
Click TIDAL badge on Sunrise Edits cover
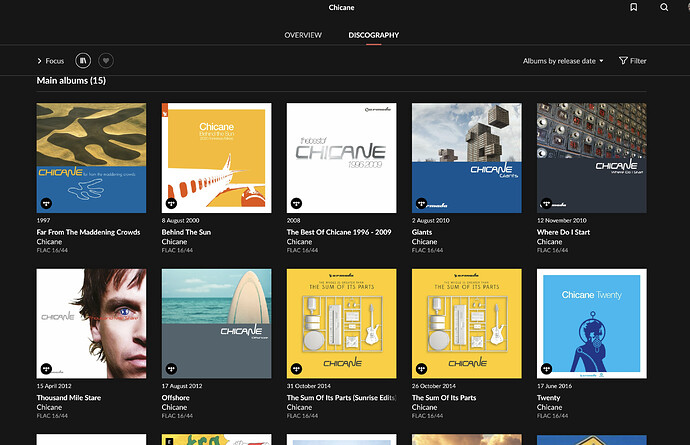tap(297, 369)
